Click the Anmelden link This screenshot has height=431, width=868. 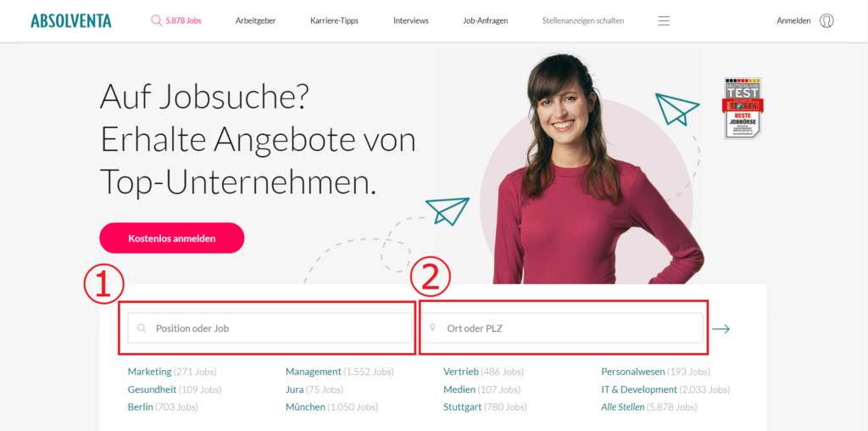click(x=793, y=21)
